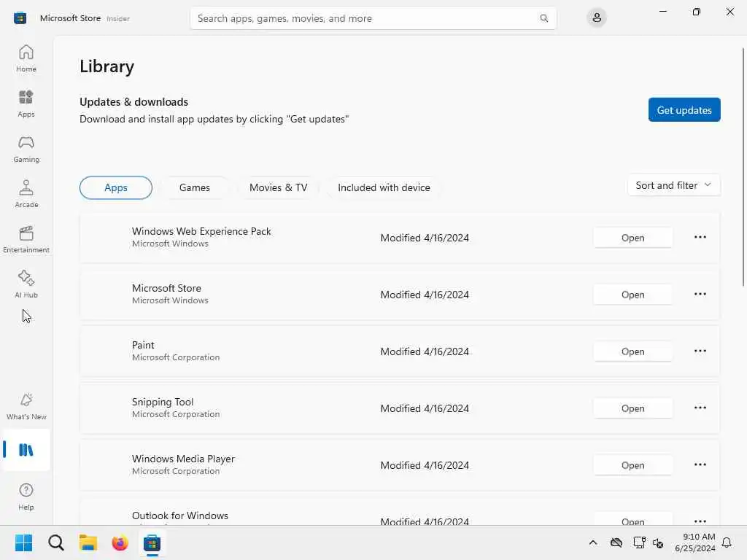
Task: Click the network tray icon
Action: pos(639,542)
